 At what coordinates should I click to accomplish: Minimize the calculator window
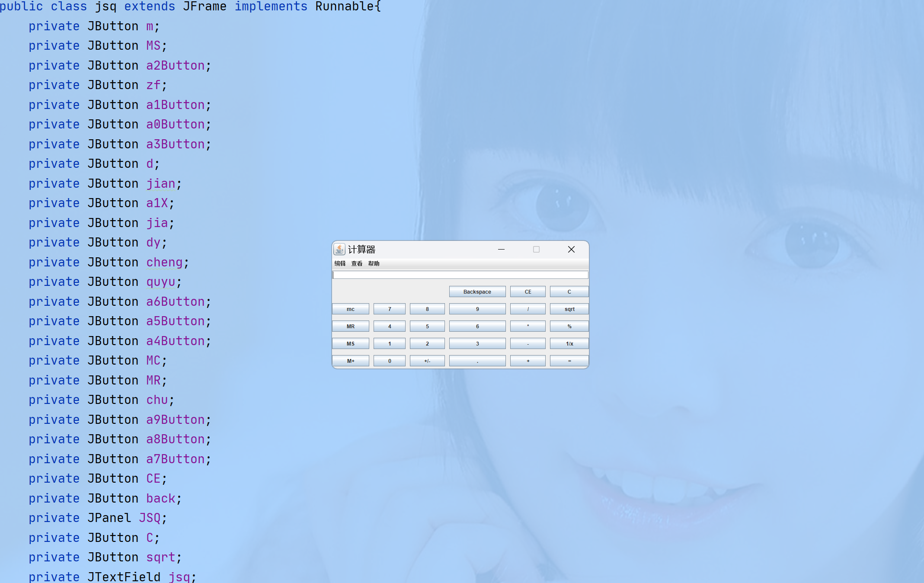point(501,249)
